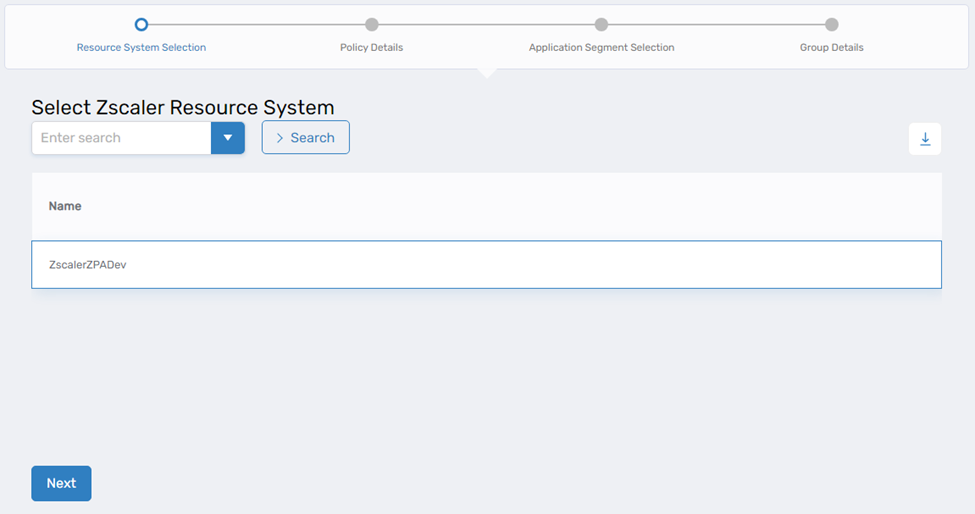The image size is (975, 514).
Task: Click the Name column header
Action: pos(65,206)
